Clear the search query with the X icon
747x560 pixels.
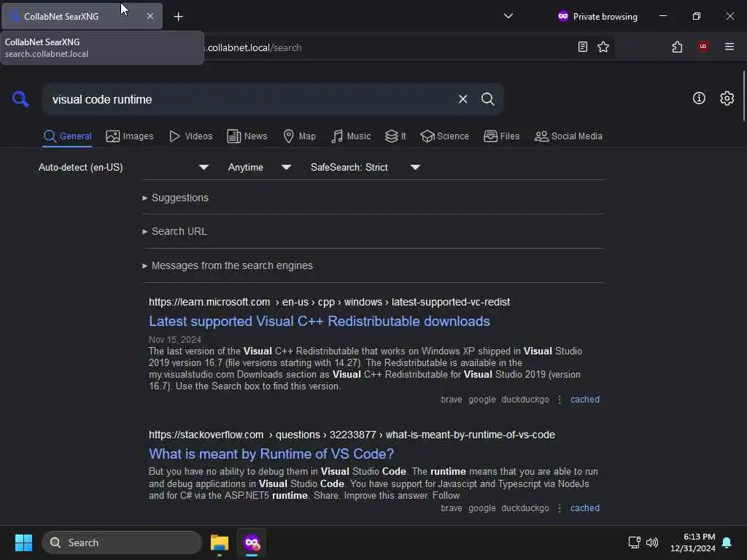462,99
